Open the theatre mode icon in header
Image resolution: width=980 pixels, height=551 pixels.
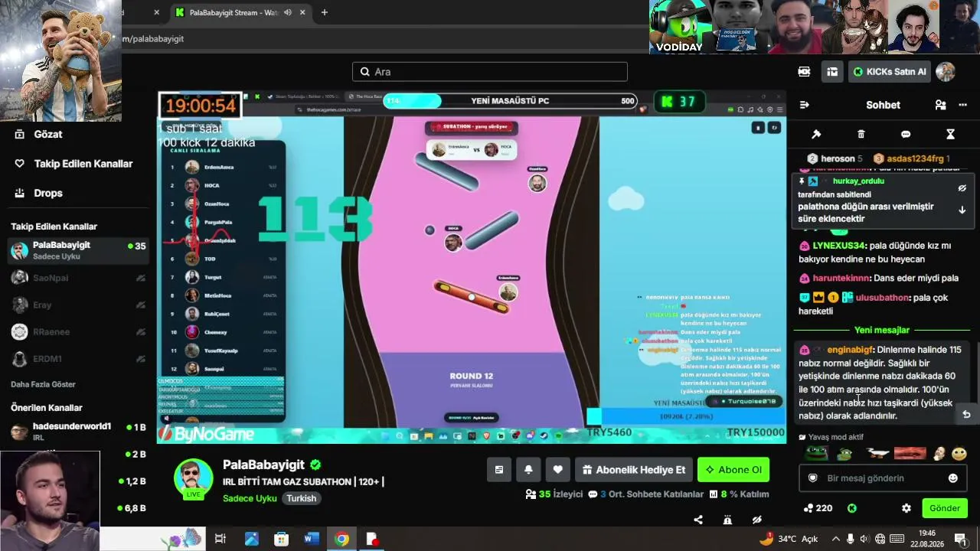coord(804,71)
